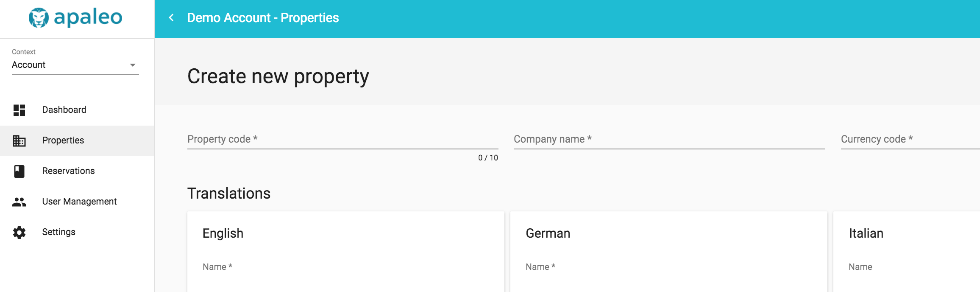Click the Properties building icon
This screenshot has width=980, height=292.
click(19, 140)
